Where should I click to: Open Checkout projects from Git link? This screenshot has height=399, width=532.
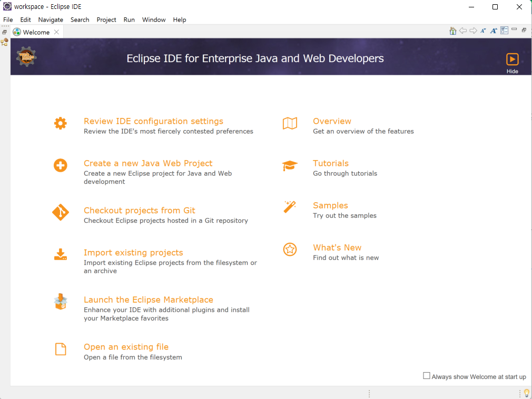(140, 210)
